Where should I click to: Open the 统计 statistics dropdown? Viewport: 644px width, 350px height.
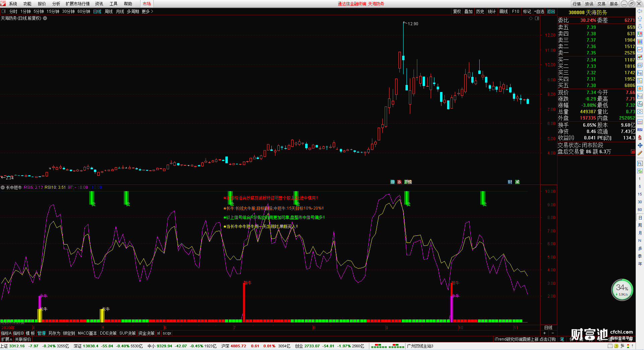pyautogui.click(x=492, y=11)
